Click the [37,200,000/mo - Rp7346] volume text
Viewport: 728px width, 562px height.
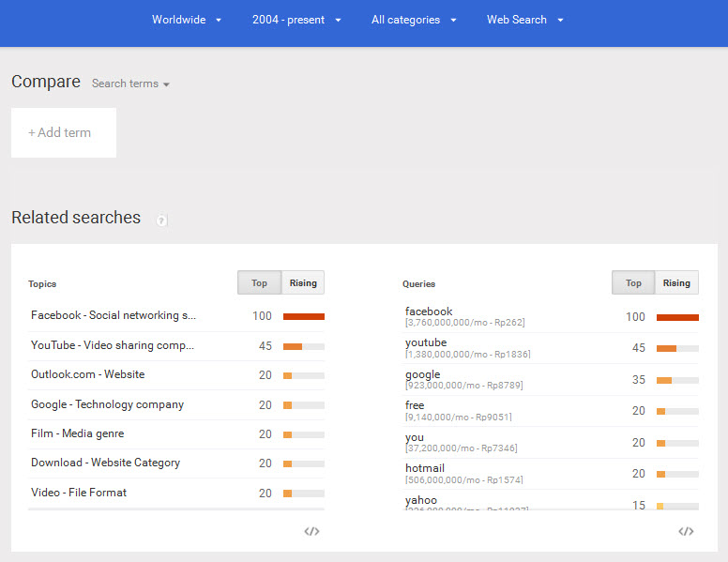pos(461,448)
